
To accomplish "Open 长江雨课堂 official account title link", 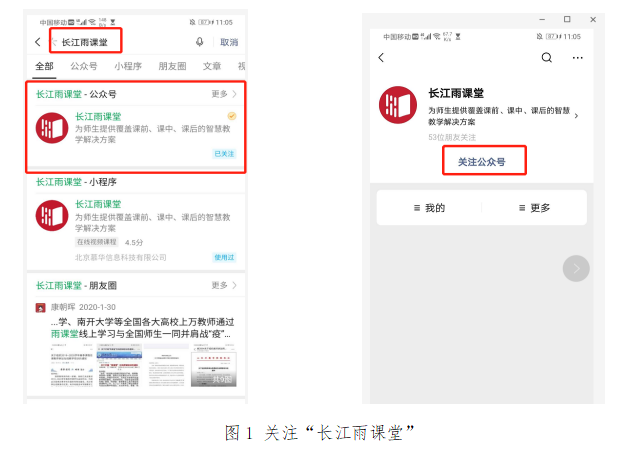I will point(98,117).
